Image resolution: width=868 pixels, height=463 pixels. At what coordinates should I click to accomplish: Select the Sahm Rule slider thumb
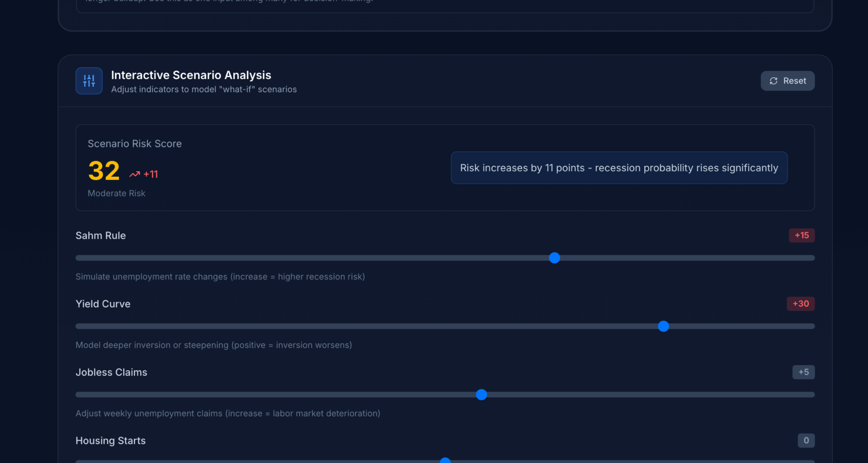click(x=554, y=258)
